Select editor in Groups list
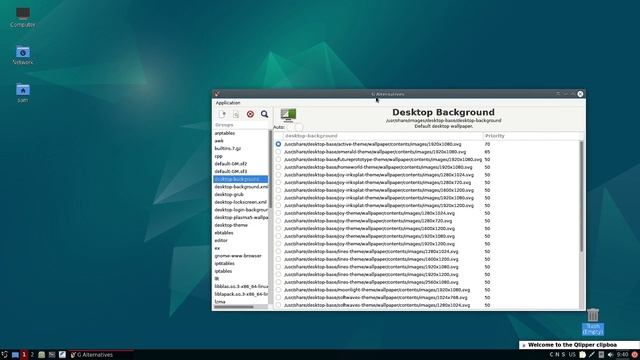This screenshot has width=640, height=360. pyautogui.click(x=241, y=240)
